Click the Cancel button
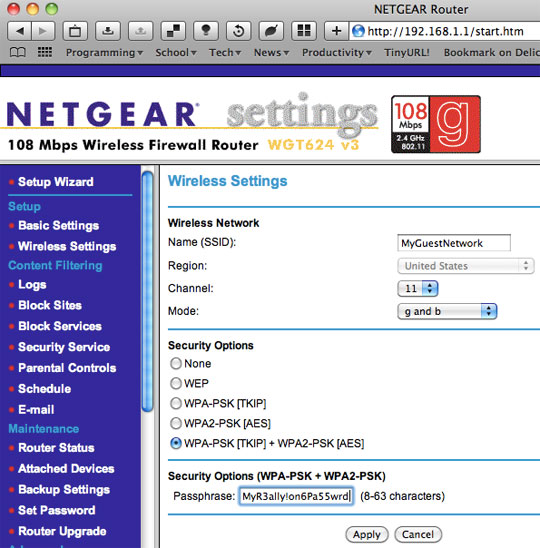 pyautogui.click(x=418, y=534)
